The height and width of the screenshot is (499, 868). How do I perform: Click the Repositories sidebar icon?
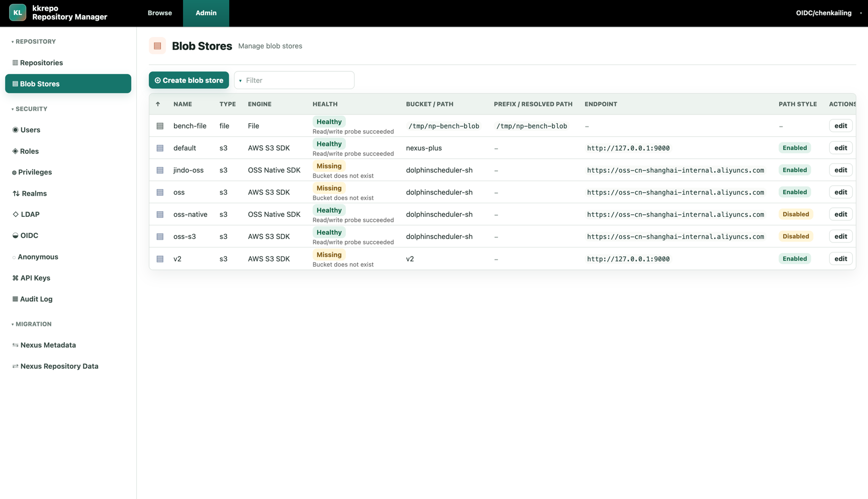[15, 63]
